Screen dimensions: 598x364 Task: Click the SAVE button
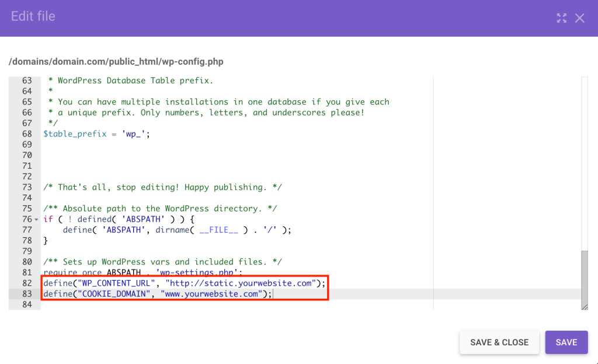coord(566,342)
